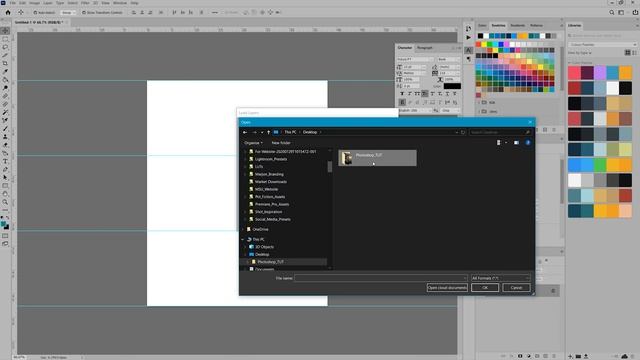The width and height of the screenshot is (640, 360).
Task: Open the Organize dropdown in the Open dialog
Action: click(x=253, y=143)
